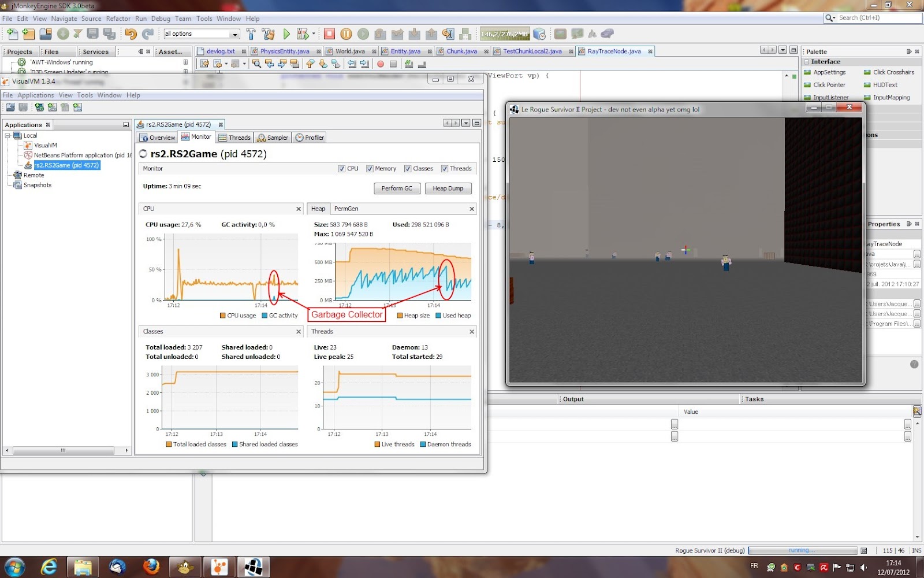The width and height of the screenshot is (924, 578).
Task: Click the garbage collection icon beside memory meter
Action: 539,34
